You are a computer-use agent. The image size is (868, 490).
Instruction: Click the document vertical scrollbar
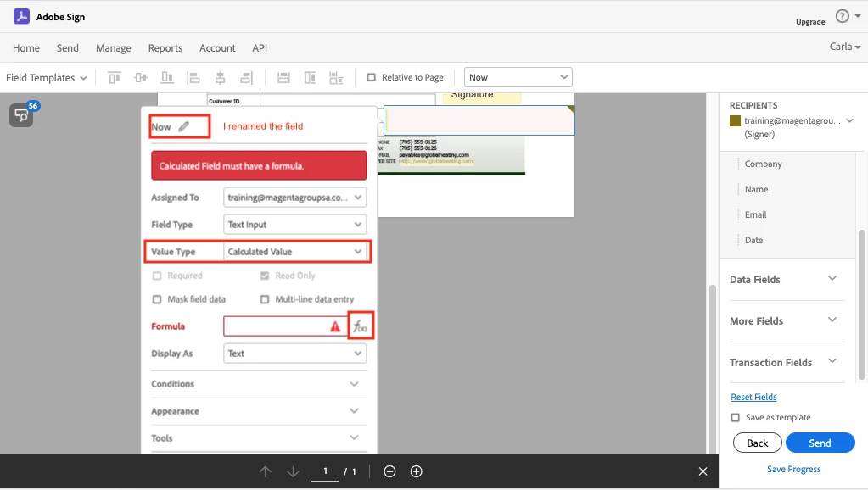pyautogui.click(x=712, y=368)
